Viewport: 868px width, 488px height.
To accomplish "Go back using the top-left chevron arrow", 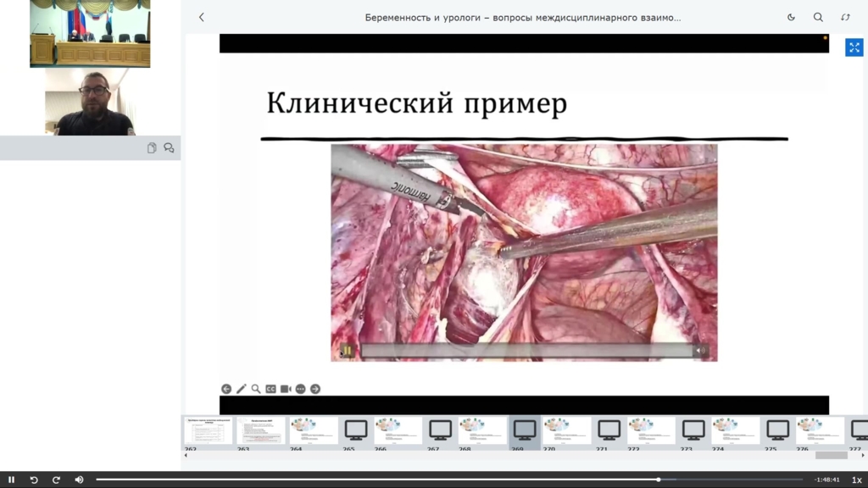I will pyautogui.click(x=201, y=17).
